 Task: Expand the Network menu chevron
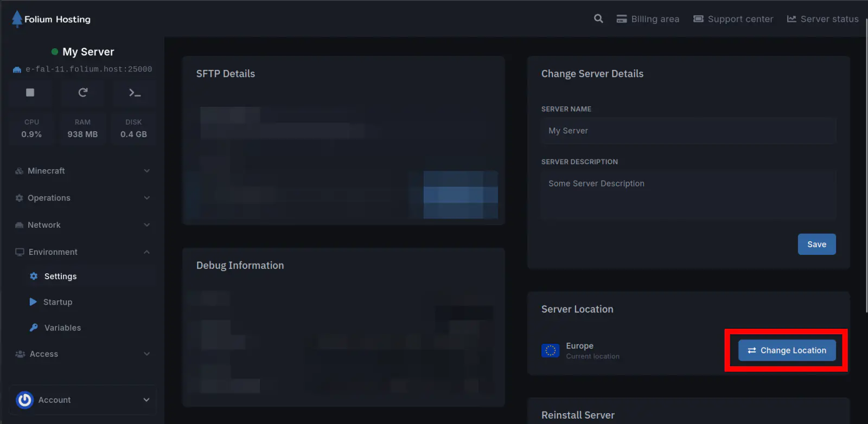coord(146,225)
